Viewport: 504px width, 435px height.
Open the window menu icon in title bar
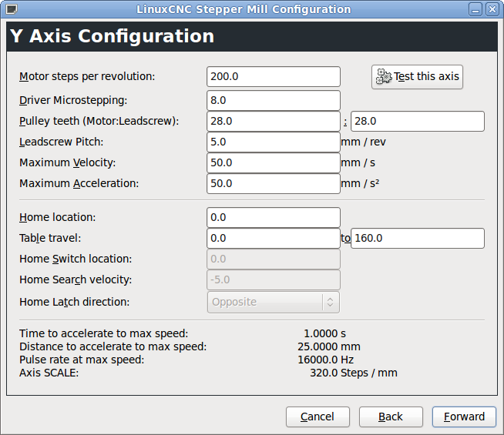pos(9,9)
